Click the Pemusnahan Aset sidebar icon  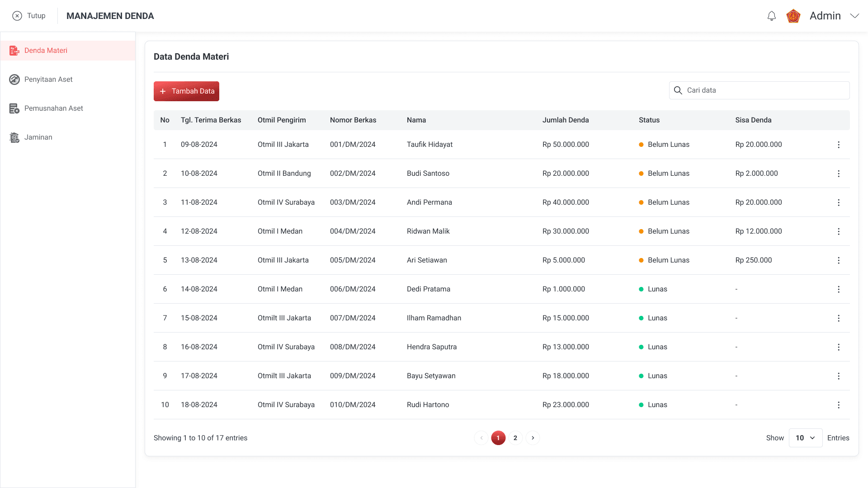[x=14, y=108]
